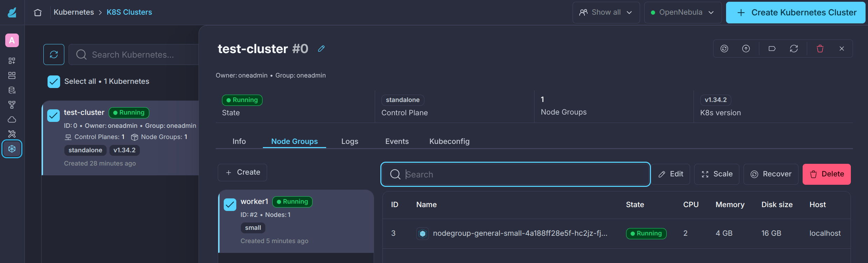Image resolution: width=868 pixels, height=263 pixels.
Task: Click magnifier icon in Search Kubernetes box
Action: 81,54
